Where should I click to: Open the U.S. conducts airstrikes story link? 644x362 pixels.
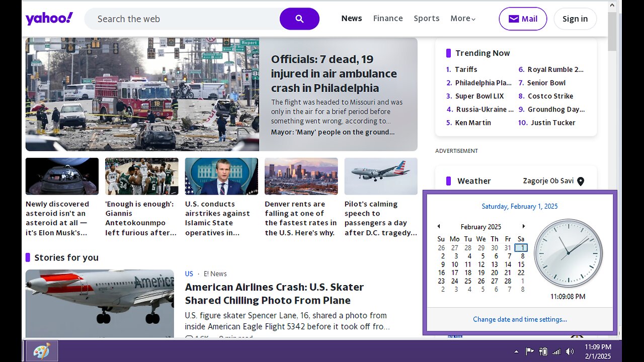(217, 218)
